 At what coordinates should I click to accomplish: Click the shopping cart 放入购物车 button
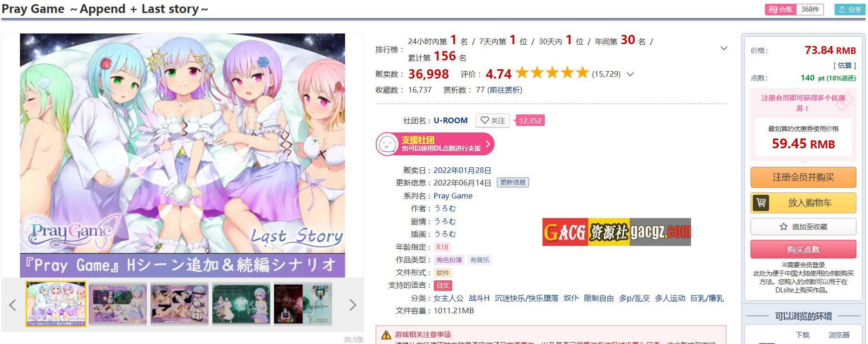pos(803,203)
